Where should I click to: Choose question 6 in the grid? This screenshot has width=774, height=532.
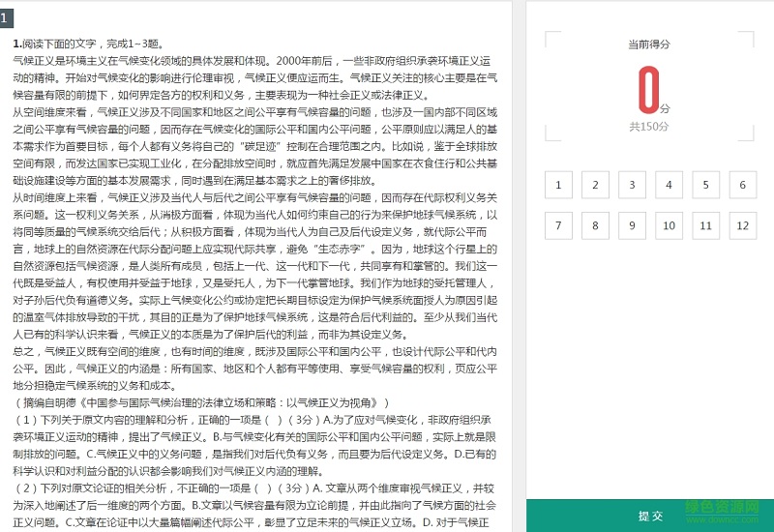pyautogui.click(x=742, y=185)
